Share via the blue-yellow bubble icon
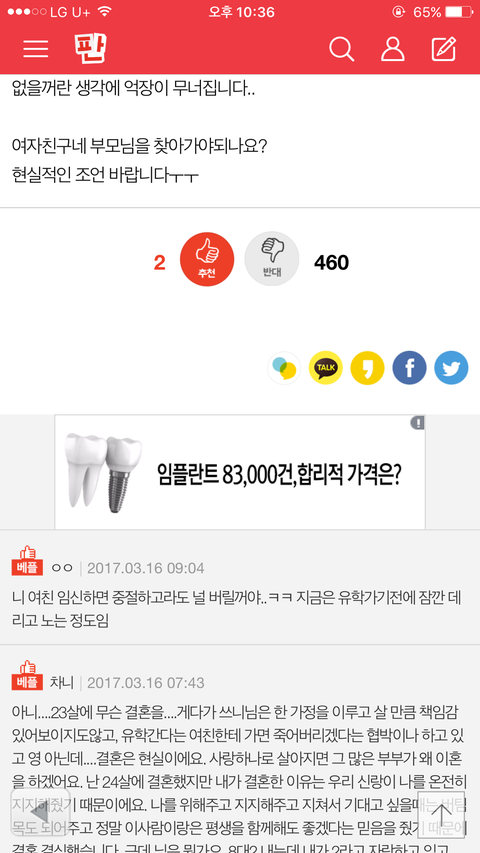Viewport: 480px width, 853px height. (284, 368)
